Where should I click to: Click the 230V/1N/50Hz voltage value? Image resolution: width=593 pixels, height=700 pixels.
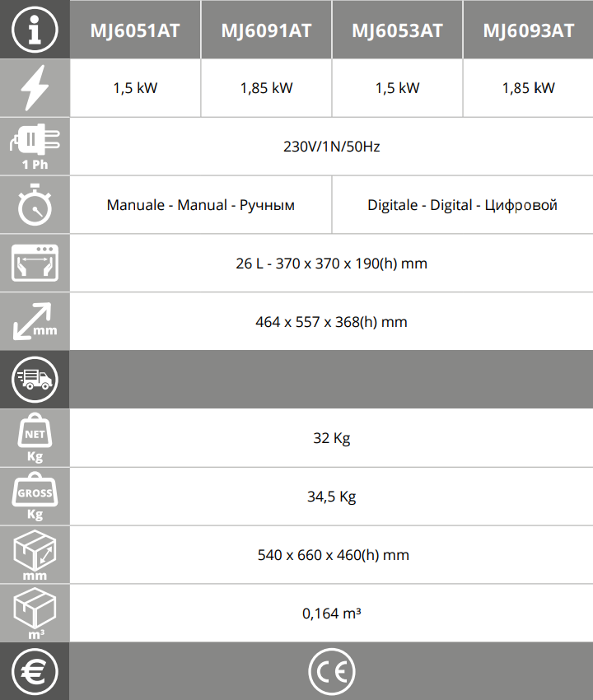click(331, 147)
